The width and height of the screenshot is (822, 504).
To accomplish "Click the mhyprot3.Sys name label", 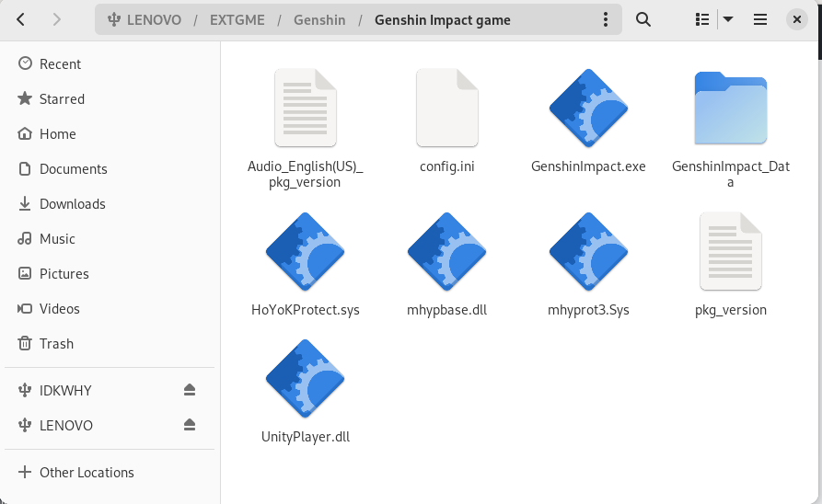I will (589, 310).
